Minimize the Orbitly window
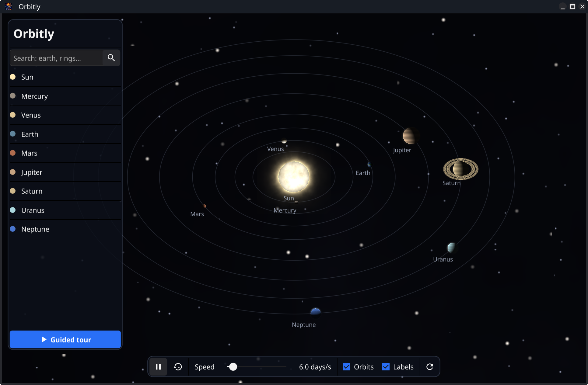588x385 pixels. click(x=563, y=6)
